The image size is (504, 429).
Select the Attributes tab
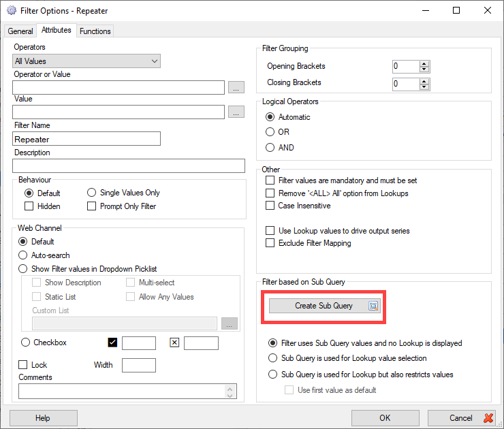(x=57, y=30)
